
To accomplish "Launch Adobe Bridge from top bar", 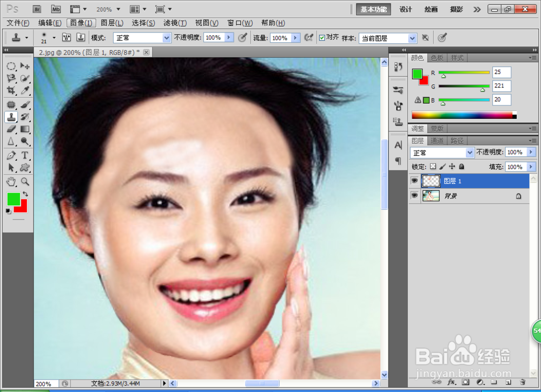I will click(37, 9).
